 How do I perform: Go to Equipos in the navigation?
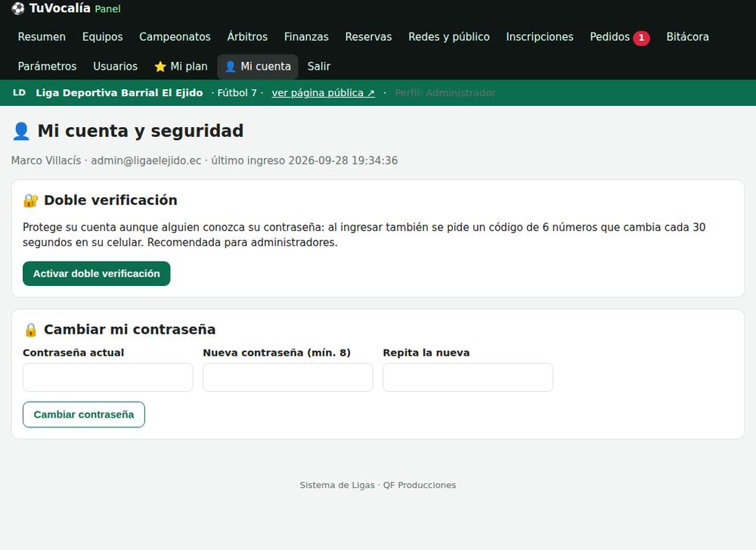pos(102,36)
